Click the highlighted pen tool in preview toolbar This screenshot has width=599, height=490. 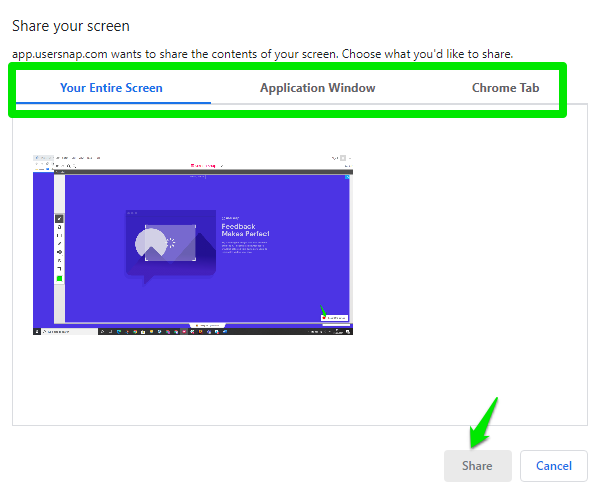[59, 218]
